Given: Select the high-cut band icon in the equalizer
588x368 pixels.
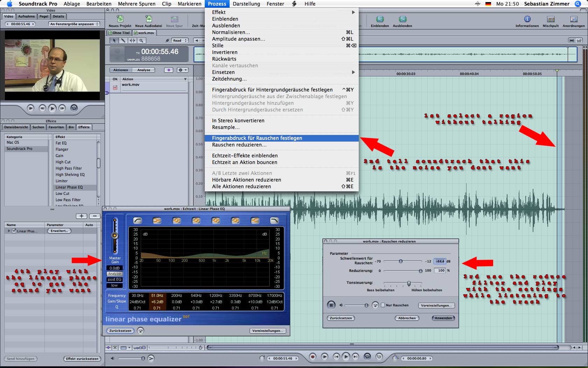Looking at the screenshot, I should 274,220.
